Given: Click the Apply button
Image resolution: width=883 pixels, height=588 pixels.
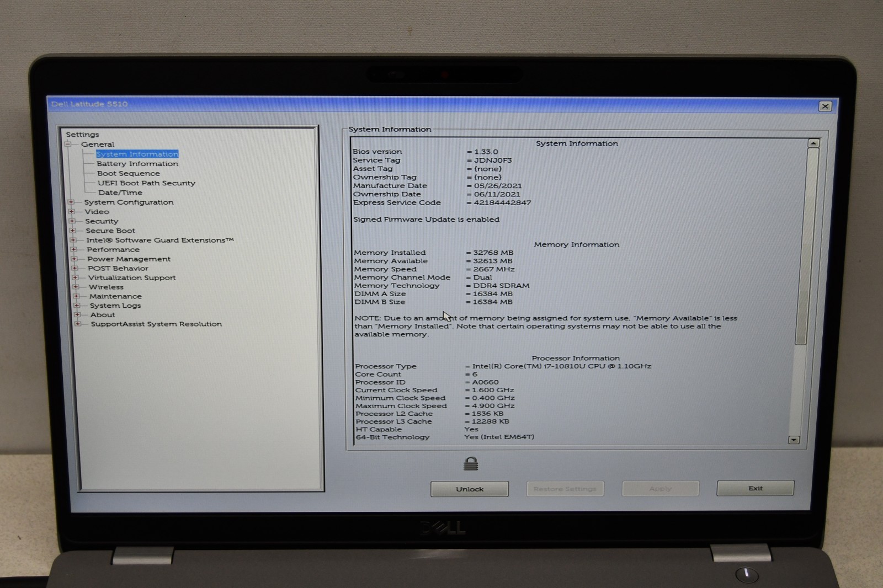Looking at the screenshot, I should pyautogui.click(x=661, y=489).
